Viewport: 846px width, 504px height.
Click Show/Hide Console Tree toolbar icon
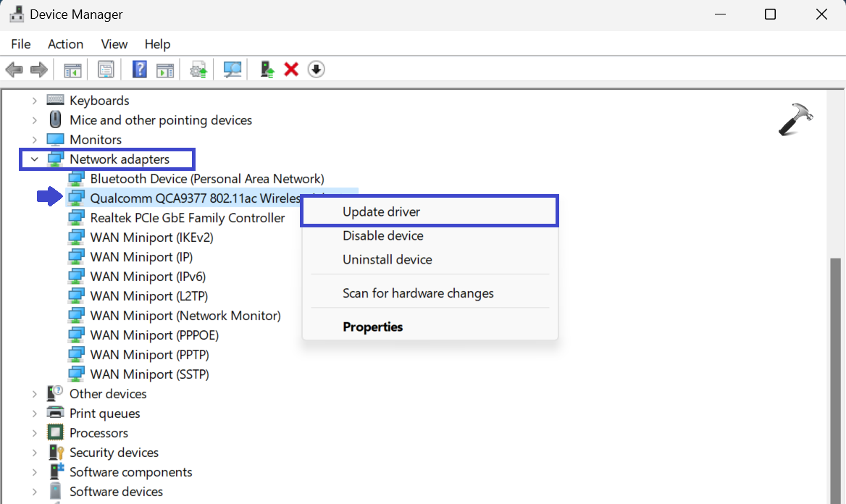(72, 70)
